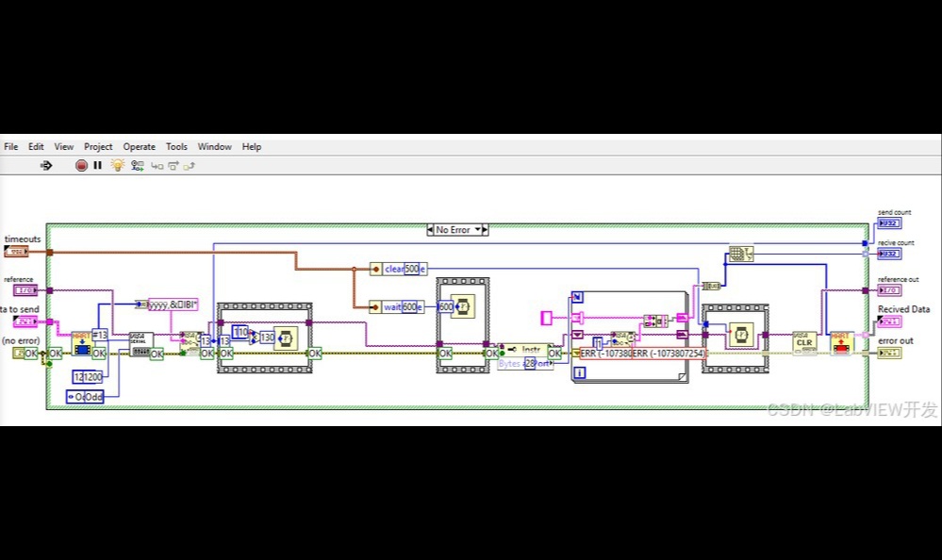
Task: Go to the previous case using left arrow
Action: point(430,229)
